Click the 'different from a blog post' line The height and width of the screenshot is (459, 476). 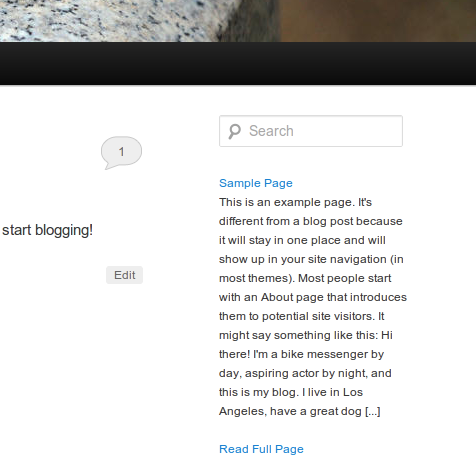311,221
